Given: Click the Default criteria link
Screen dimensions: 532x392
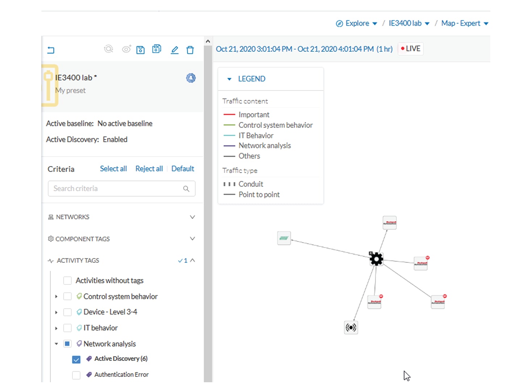Looking at the screenshot, I should point(183,169).
